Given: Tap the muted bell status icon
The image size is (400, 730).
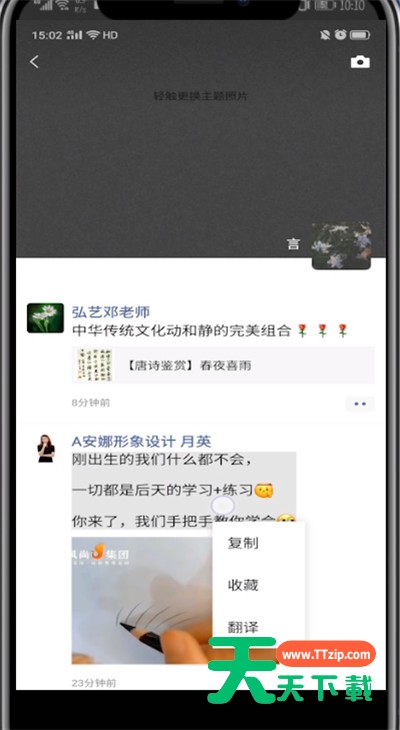Looking at the screenshot, I should [325, 35].
